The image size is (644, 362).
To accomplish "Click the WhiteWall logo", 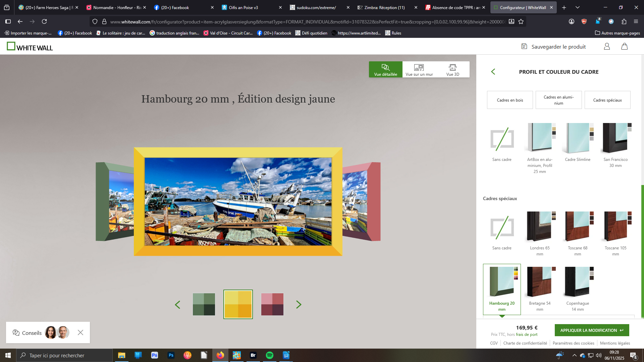I will click(x=30, y=47).
